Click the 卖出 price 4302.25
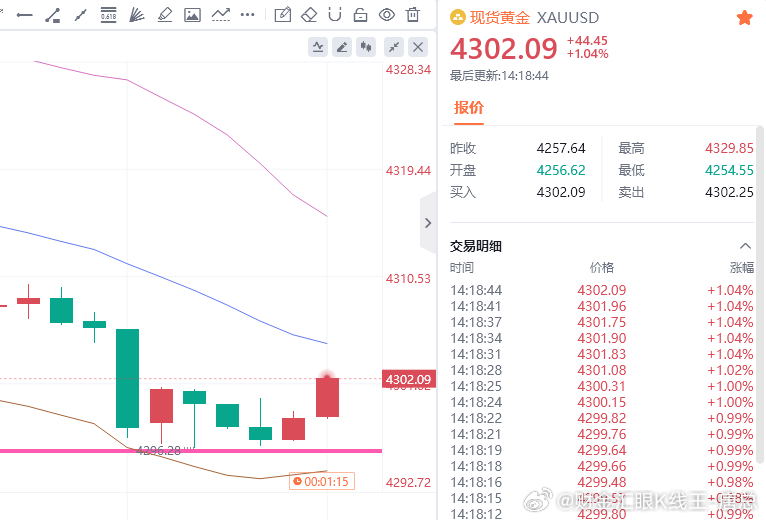This screenshot has height=520, width=766. coord(729,192)
